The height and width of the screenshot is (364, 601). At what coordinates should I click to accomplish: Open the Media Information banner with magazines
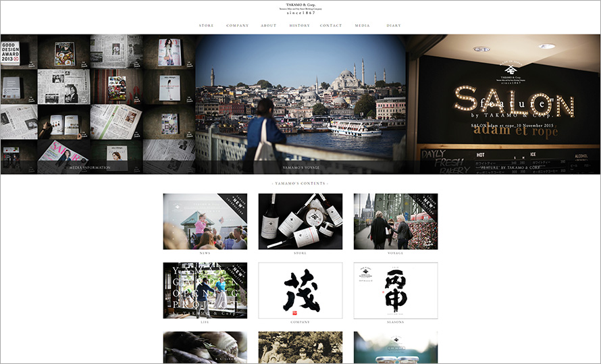click(98, 104)
